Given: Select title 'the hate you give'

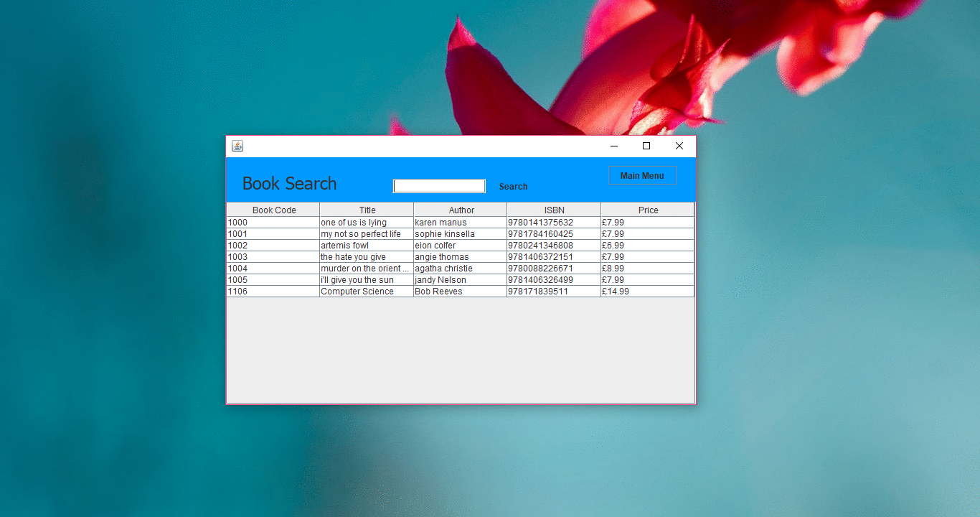Looking at the screenshot, I should coord(367,257).
